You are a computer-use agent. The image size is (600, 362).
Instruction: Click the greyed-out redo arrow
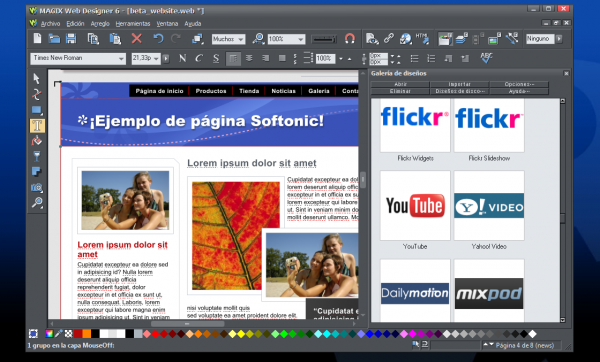click(176, 39)
